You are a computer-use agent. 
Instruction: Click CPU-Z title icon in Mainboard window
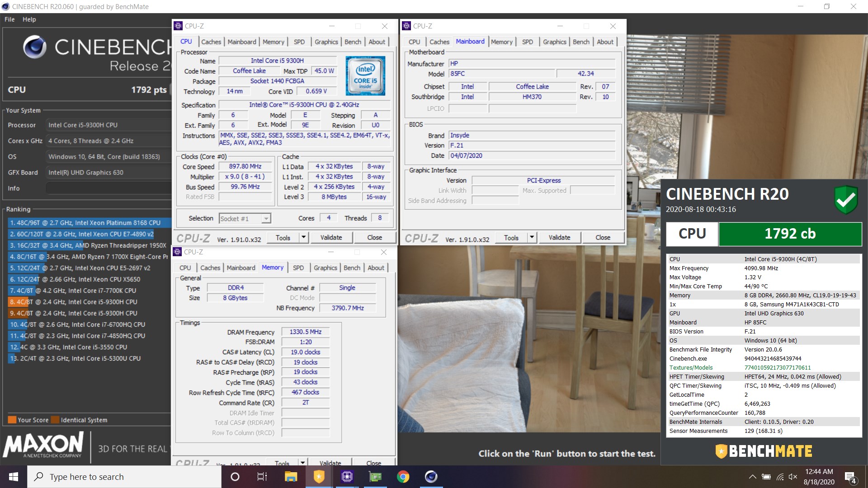point(406,26)
